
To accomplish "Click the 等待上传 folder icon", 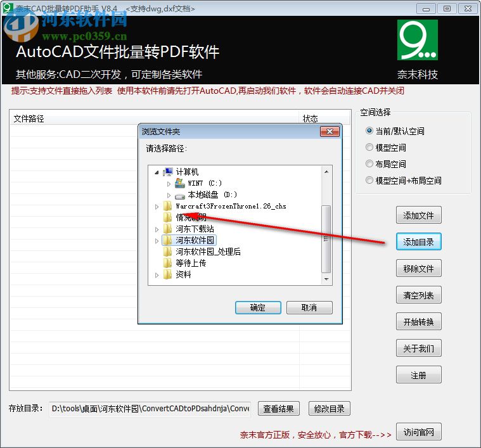I will point(167,263).
